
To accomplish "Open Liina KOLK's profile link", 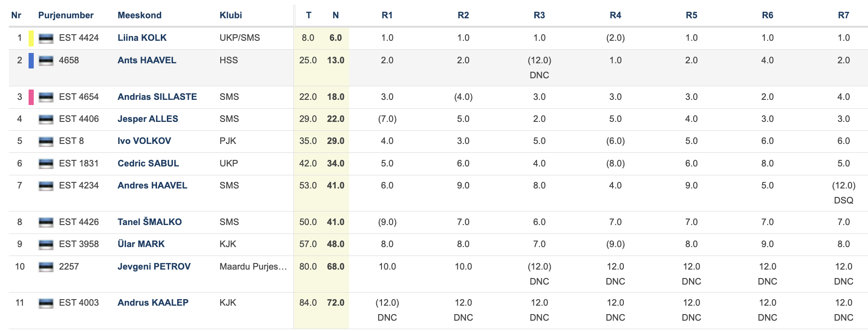I will tap(142, 38).
